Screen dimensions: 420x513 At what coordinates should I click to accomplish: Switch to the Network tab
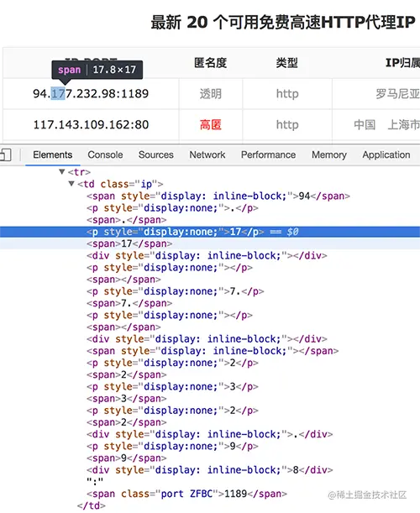(x=207, y=154)
